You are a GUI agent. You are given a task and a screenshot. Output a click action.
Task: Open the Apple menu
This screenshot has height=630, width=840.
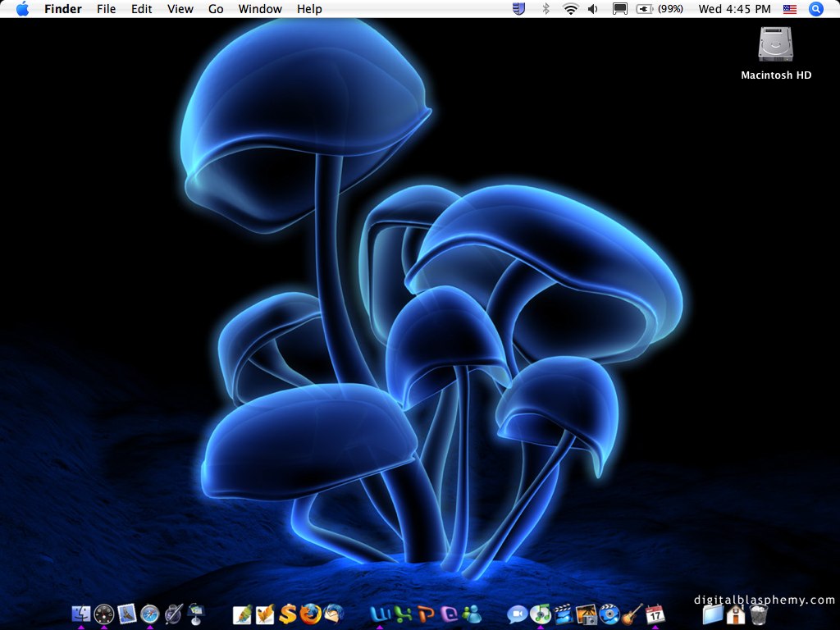pyautogui.click(x=22, y=9)
